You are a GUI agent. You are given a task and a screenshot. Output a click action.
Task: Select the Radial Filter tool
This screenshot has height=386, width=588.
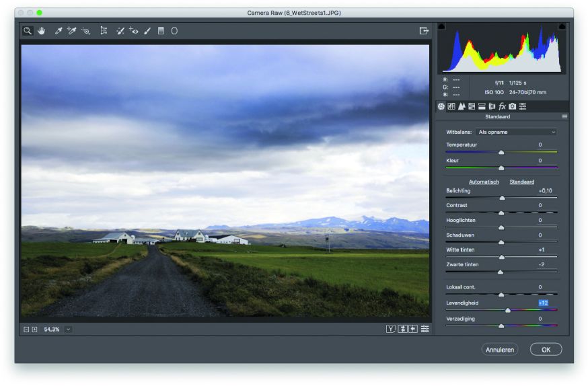(x=174, y=31)
